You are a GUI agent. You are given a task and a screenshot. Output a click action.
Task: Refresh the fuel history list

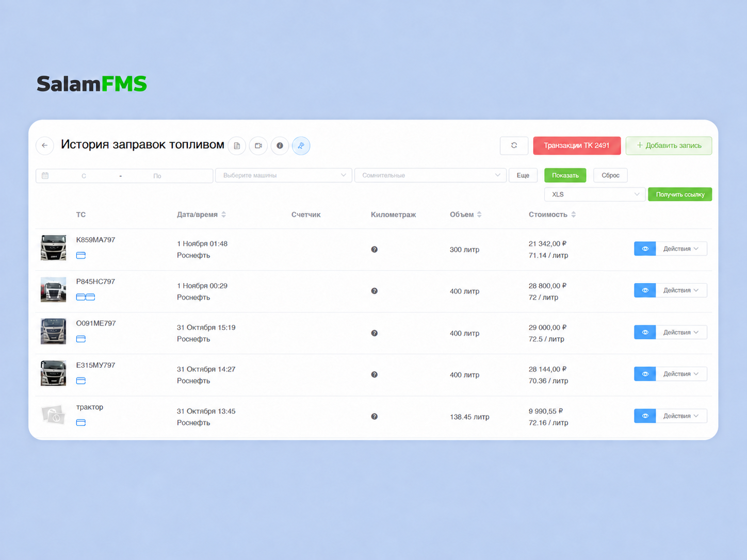coord(514,145)
